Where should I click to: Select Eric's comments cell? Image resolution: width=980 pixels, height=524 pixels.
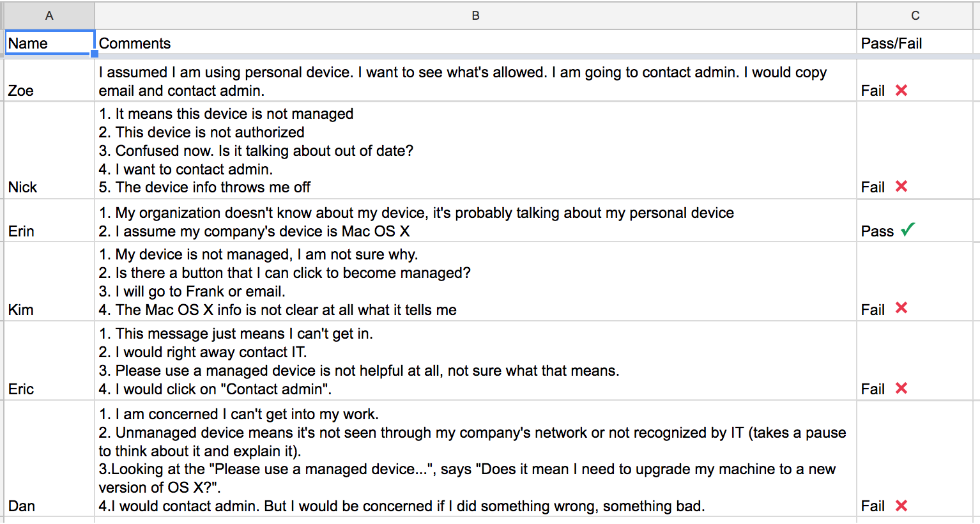click(476, 361)
